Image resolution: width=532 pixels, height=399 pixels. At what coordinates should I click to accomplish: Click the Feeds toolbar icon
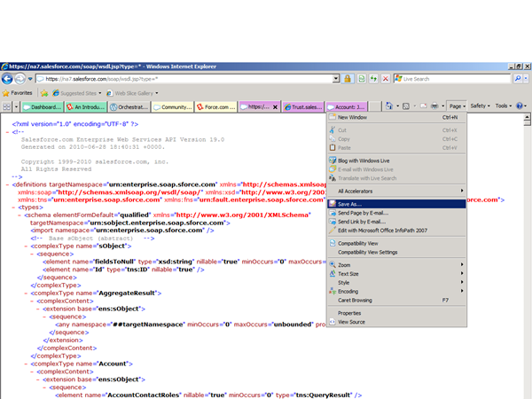click(x=406, y=106)
